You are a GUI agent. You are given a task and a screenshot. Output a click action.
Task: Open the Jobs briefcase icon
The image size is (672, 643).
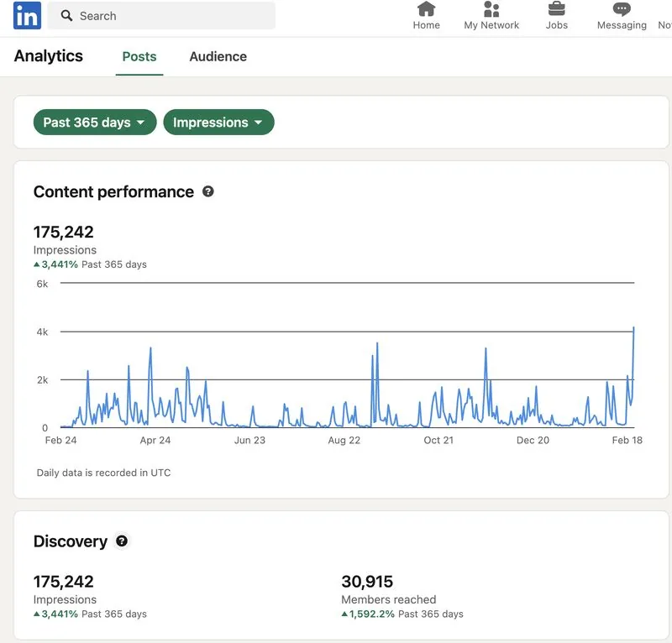(556, 8)
